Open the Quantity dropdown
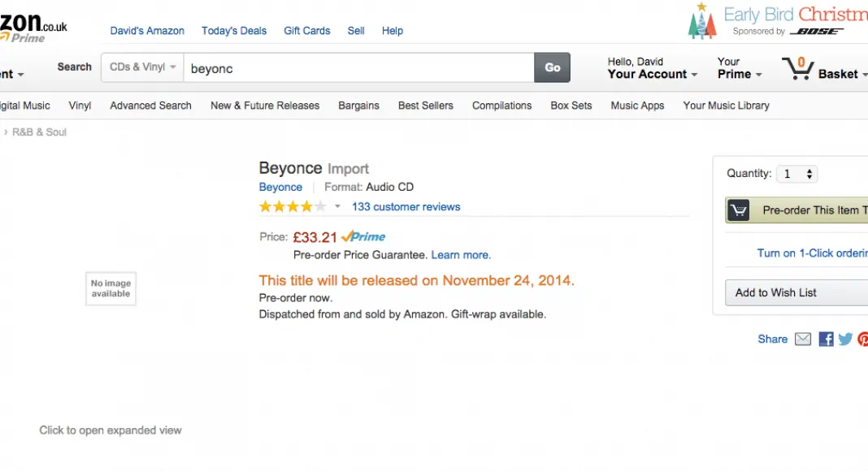This screenshot has width=868, height=471. [x=796, y=174]
